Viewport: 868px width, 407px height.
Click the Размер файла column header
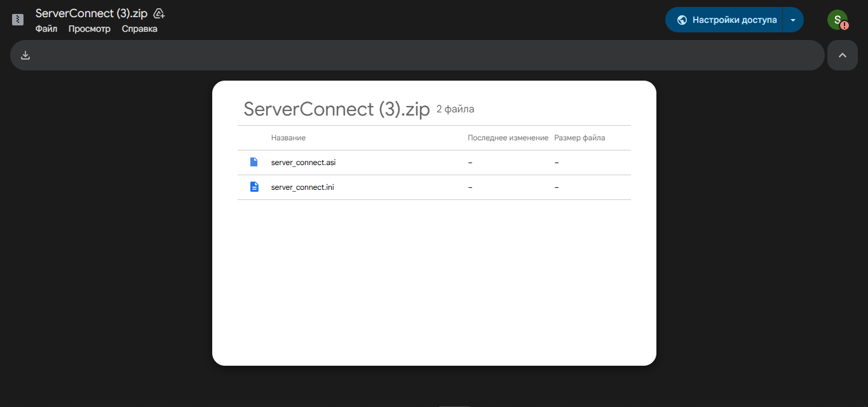pos(580,138)
